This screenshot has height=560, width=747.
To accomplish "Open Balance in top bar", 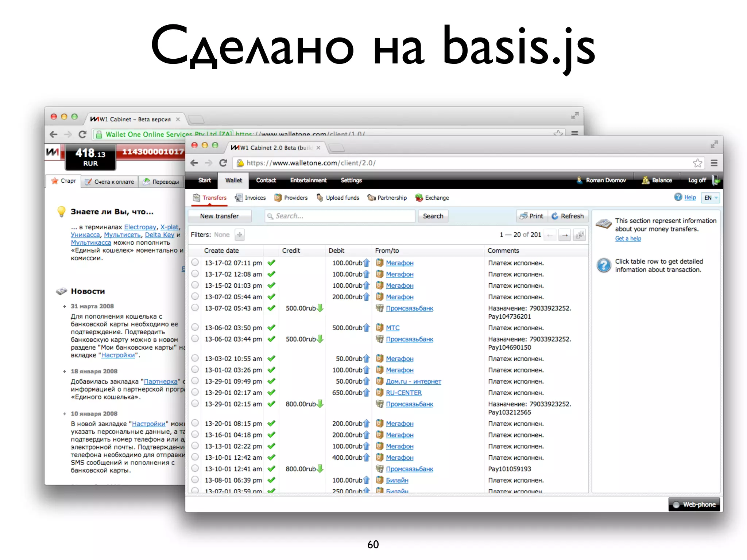I will 657,180.
